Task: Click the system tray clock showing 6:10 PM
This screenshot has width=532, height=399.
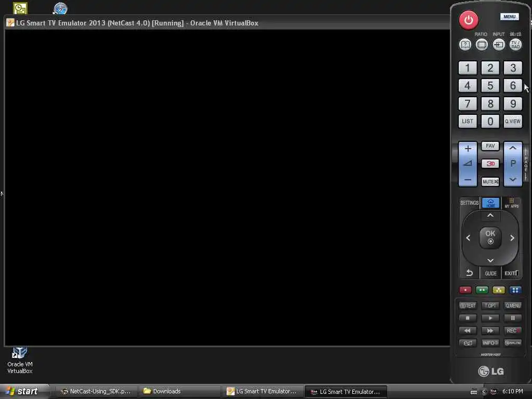Action: coord(513,392)
